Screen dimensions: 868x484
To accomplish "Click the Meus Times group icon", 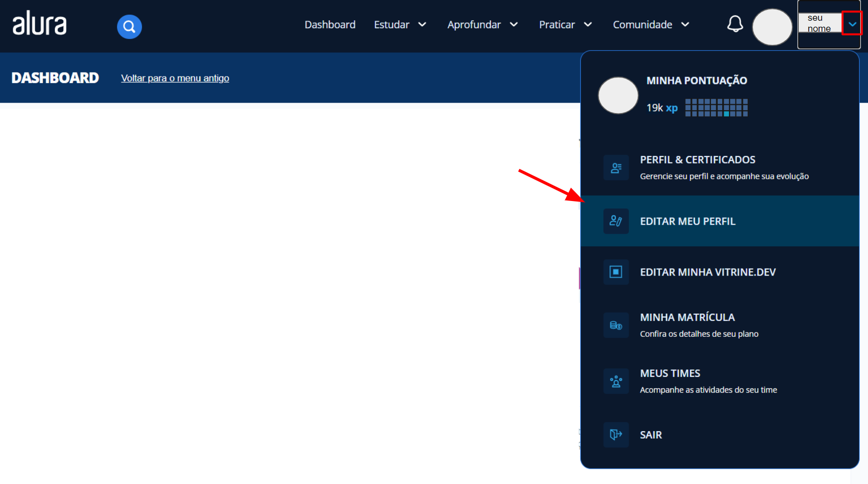I will click(x=615, y=381).
